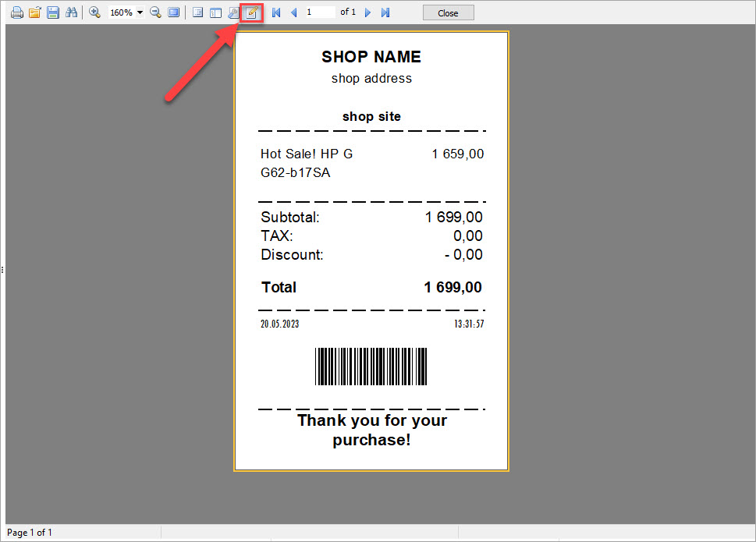
Task: Click the 'shop address' text on receipt
Action: click(371, 79)
